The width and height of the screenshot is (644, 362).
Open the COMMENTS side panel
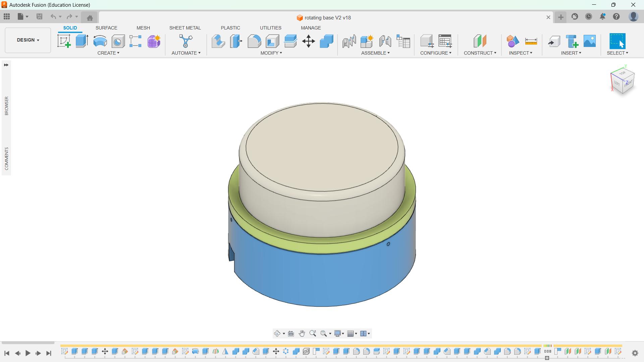pos(6,158)
